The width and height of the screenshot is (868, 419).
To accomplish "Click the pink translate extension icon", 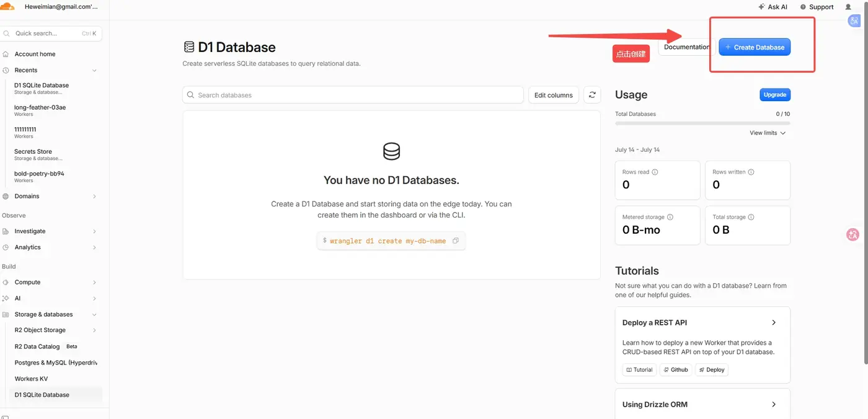I will (852, 234).
